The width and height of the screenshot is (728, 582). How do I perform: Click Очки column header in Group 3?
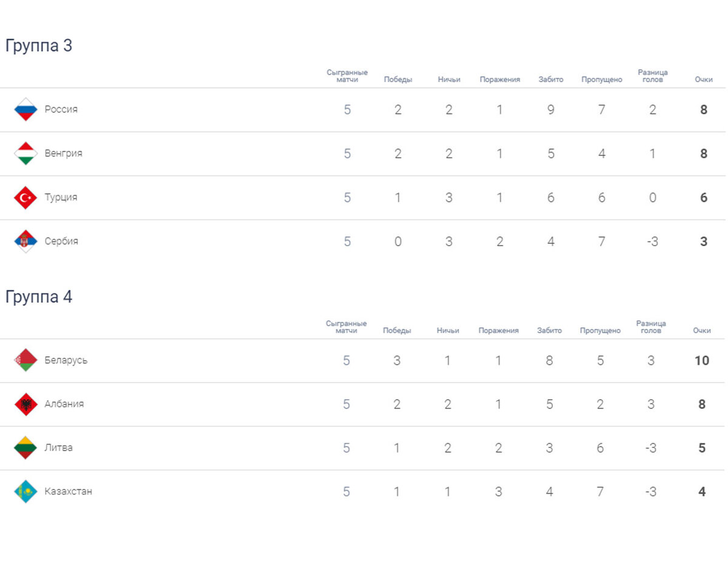(703, 79)
